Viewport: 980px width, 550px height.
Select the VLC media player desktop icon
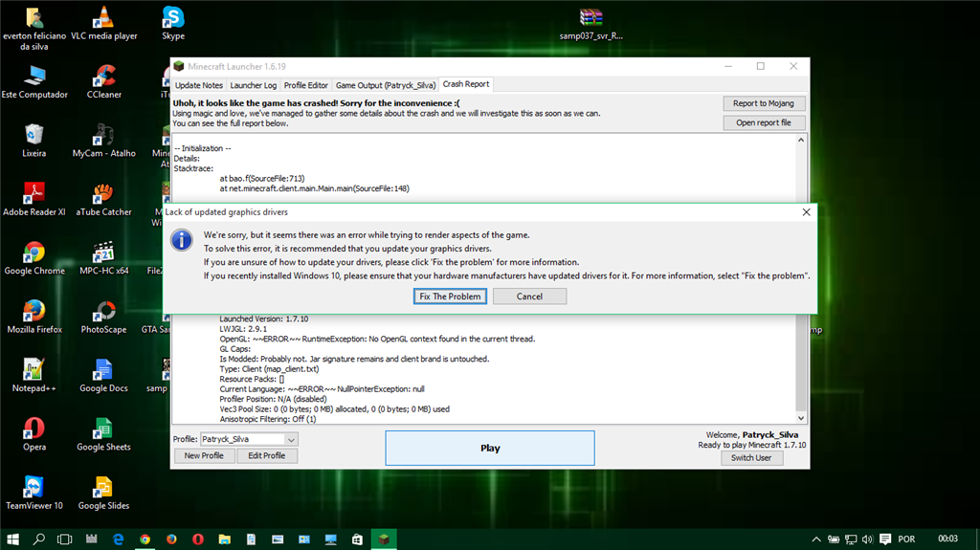[x=103, y=24]
